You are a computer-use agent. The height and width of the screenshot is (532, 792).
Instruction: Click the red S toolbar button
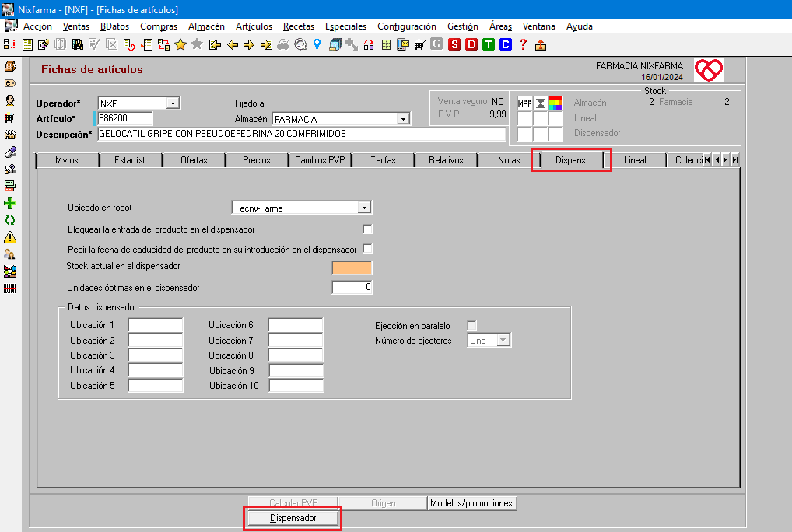[454, 44]
